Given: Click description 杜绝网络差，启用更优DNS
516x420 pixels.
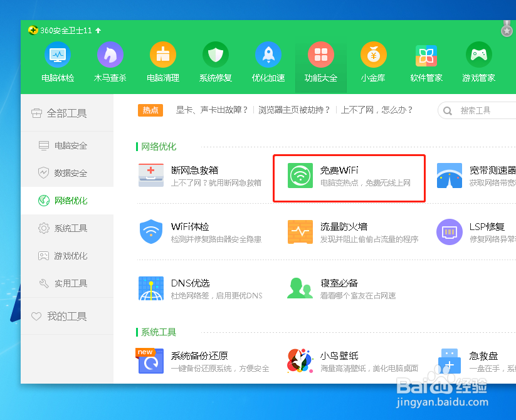Looking at the screenshot, I should pyautogui.click(x=216, y=296).
